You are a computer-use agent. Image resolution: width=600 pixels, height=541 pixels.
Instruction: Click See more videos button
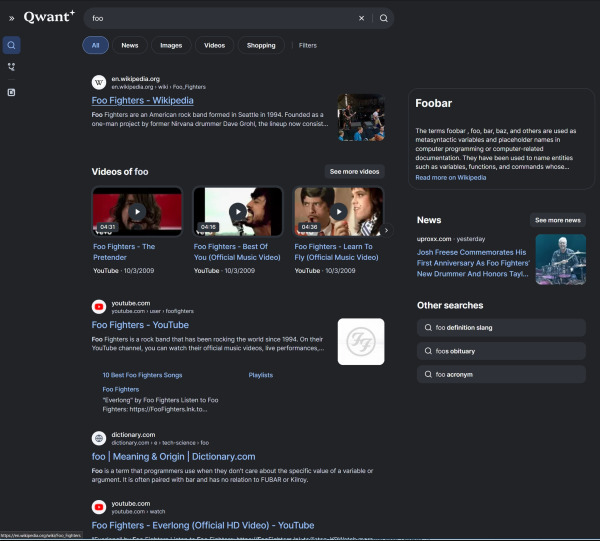pyautogui.click(x=354, y=171)
